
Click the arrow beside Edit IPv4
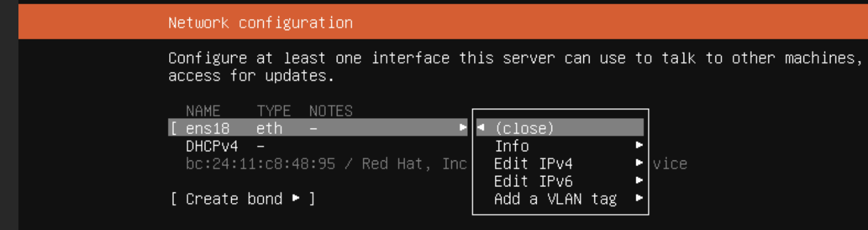pyautogui.click(x=639, y=164)
